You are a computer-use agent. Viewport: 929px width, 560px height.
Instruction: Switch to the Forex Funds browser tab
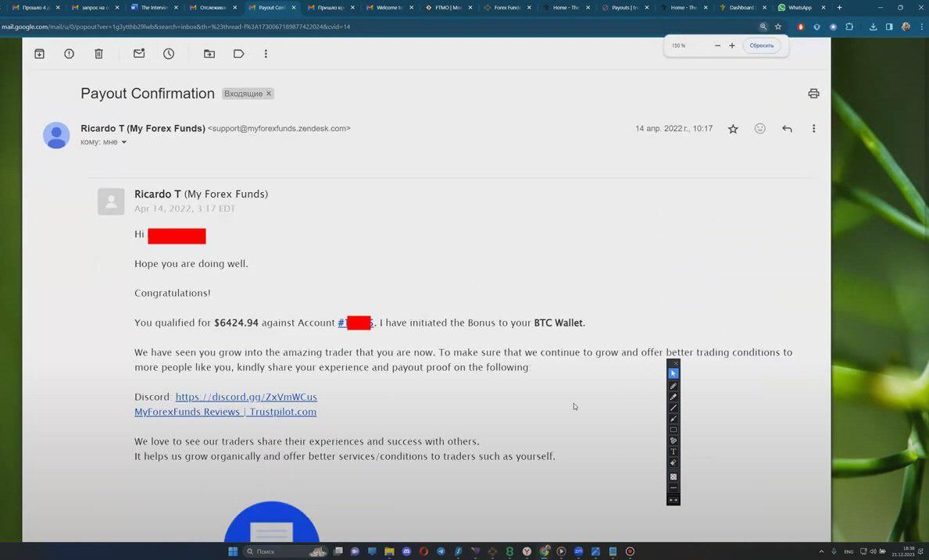pyautogui.click(x=507, y=8)
